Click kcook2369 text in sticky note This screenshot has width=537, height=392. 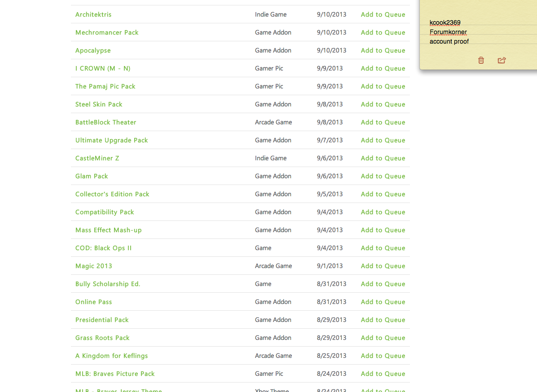pos(445,22)
